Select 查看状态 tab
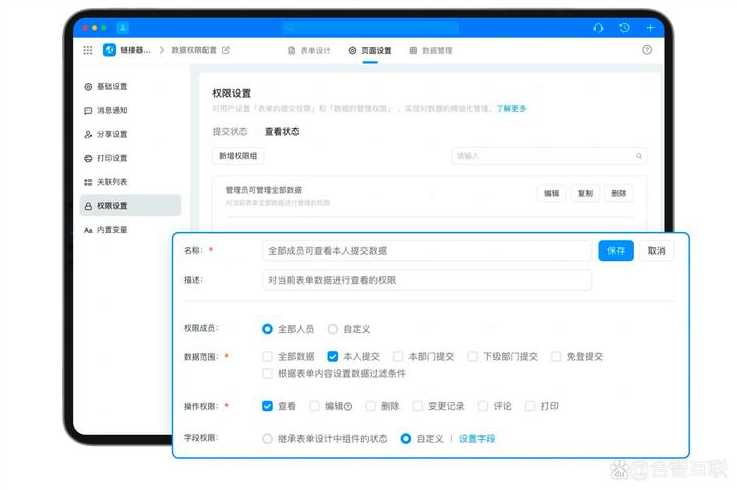 pyautogui.click(x=282, y=132)
